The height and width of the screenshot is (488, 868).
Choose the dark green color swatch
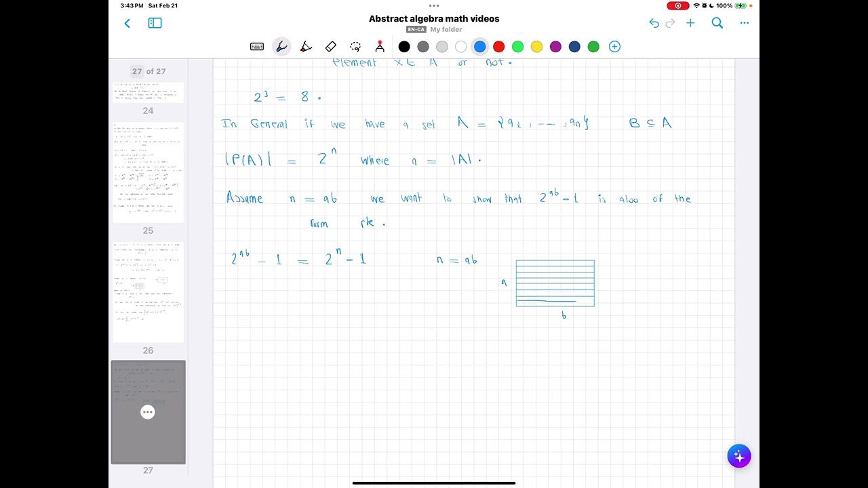(x=594, y=47)
